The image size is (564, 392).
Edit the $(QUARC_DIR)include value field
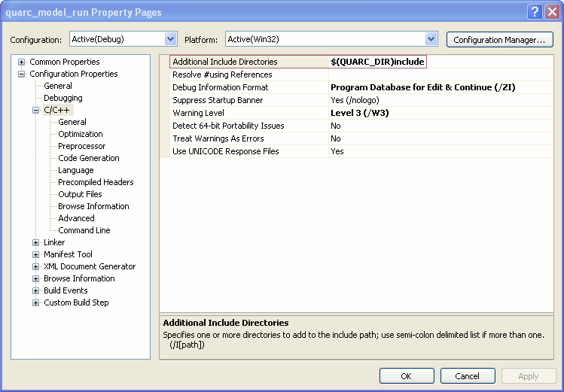pos(377,62)
